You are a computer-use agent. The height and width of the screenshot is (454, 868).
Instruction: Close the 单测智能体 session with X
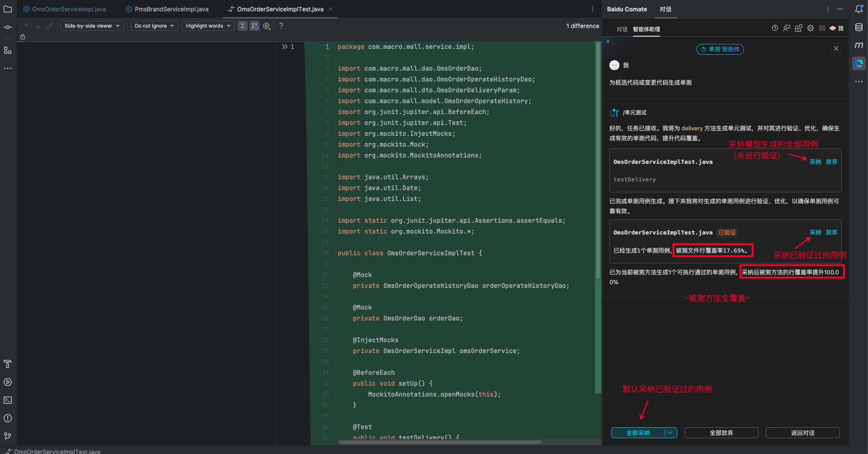point(836,48)
